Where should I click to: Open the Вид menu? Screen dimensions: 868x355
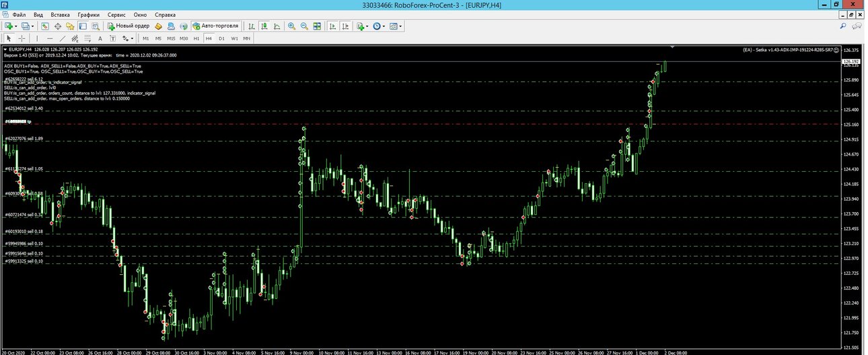pos(38,15)
